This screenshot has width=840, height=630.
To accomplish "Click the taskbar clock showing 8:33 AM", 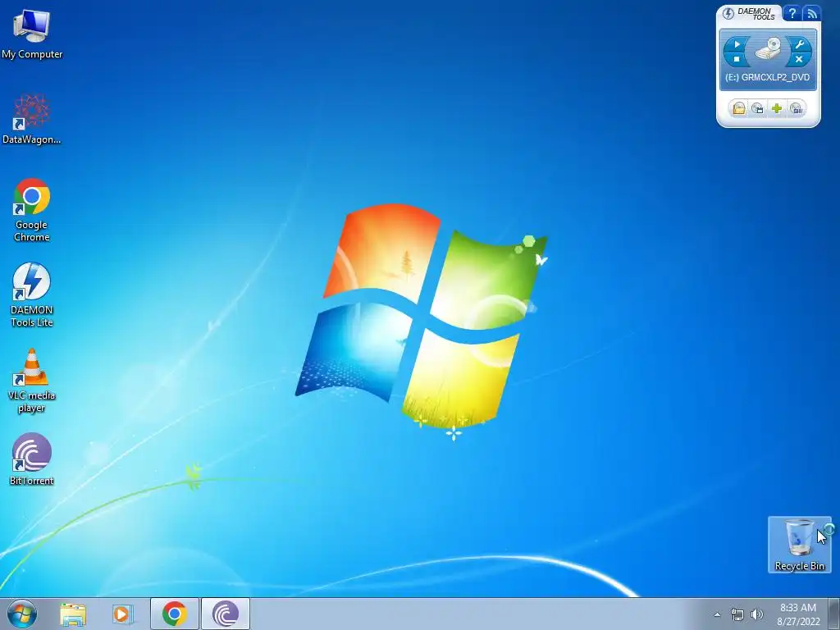I will coord(798,614).
